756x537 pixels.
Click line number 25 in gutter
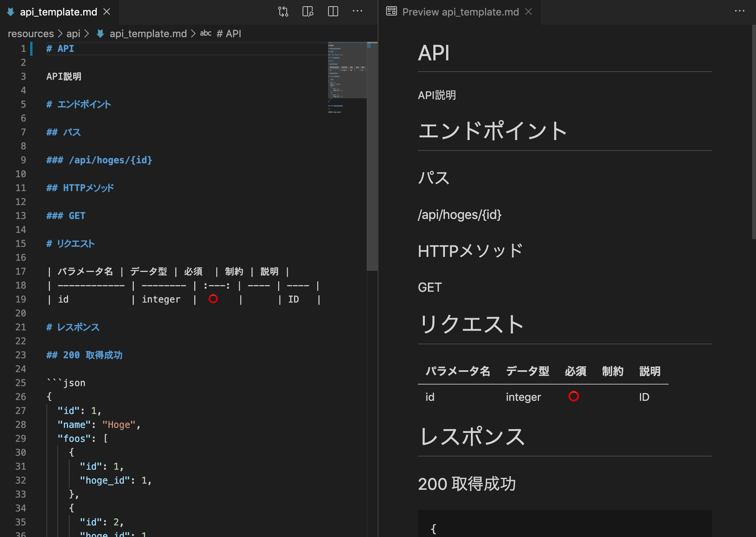21,383
